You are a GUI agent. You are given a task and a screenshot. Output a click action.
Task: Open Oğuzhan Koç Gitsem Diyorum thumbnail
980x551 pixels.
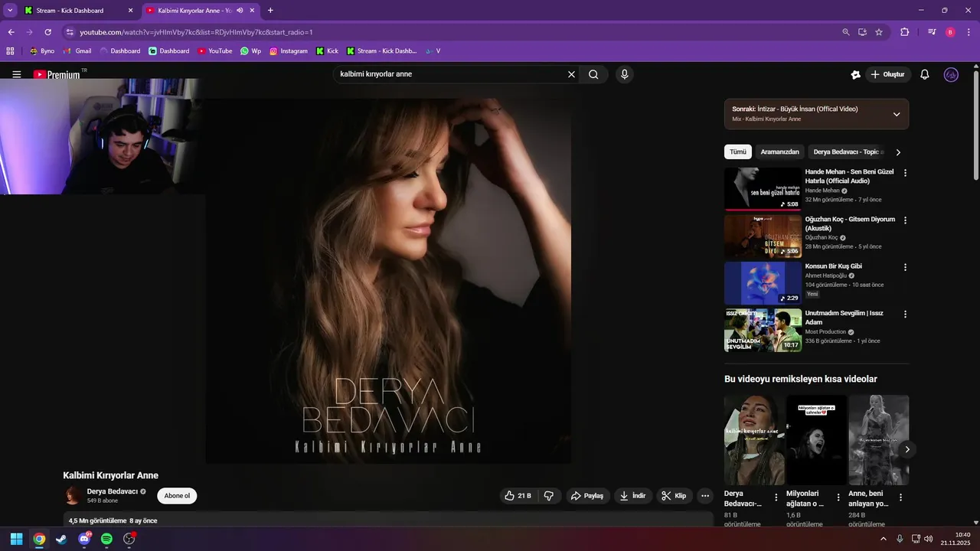pyautogui.click(x=763, y=236)
